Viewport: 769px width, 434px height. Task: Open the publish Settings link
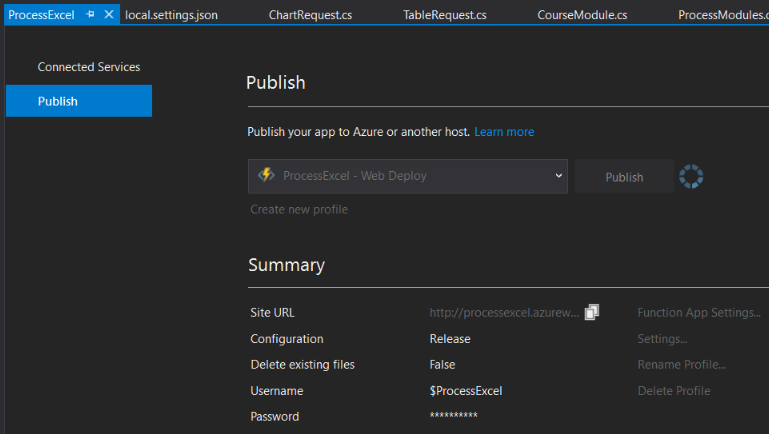(x=662, y=339)
